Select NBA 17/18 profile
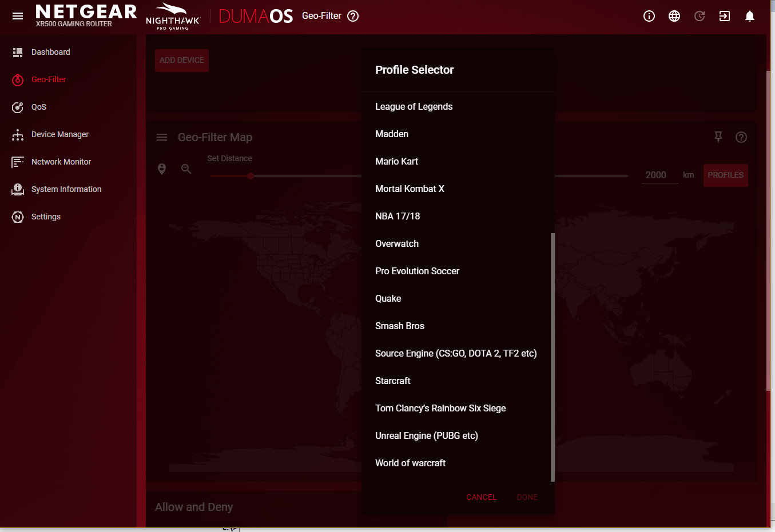This screenshot has height=532, width=775. click(456, 216)
